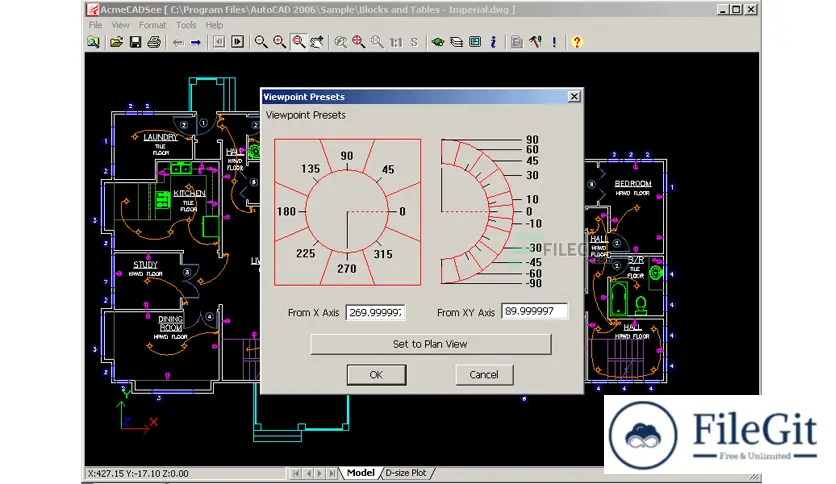The height and width of the screenshot is (484, 836).
Task: Click the From X Axis input field
Action: click(x=375, y=312)
